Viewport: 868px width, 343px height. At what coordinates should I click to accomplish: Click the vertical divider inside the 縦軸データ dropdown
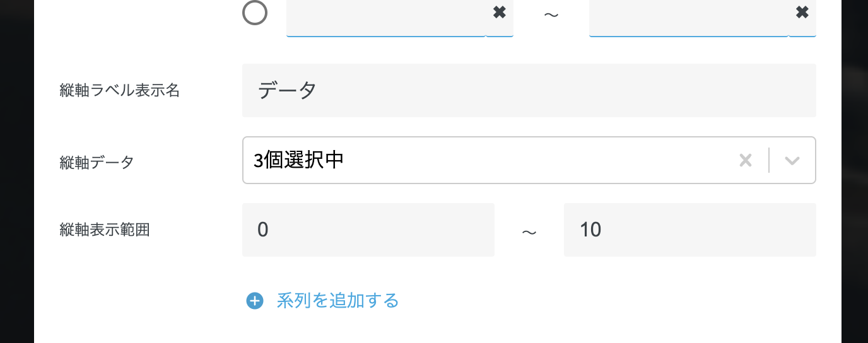pos(769,161)
